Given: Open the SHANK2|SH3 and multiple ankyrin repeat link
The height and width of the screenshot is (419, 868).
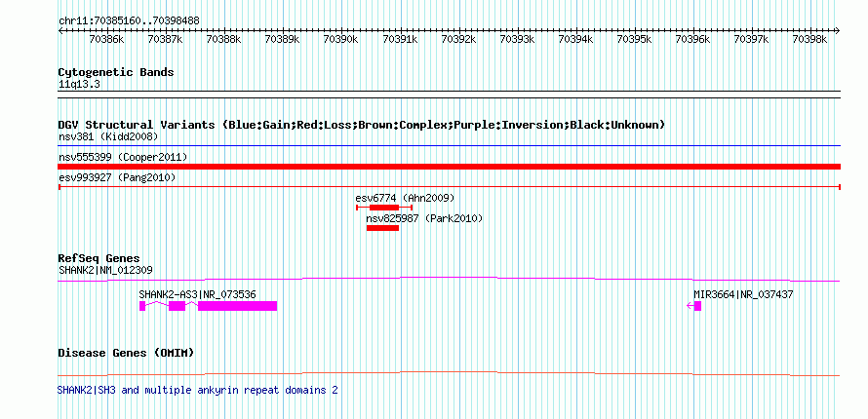Looking at the screenshot, I should 198,391.
